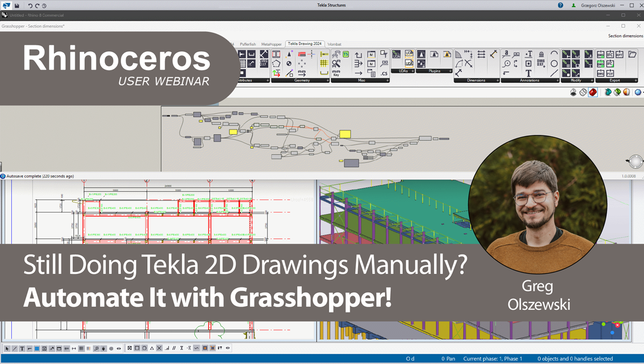Toggle the eye visibility icon in bottom toolbar
The image size is (644, 364).
[x=118, y=349]
